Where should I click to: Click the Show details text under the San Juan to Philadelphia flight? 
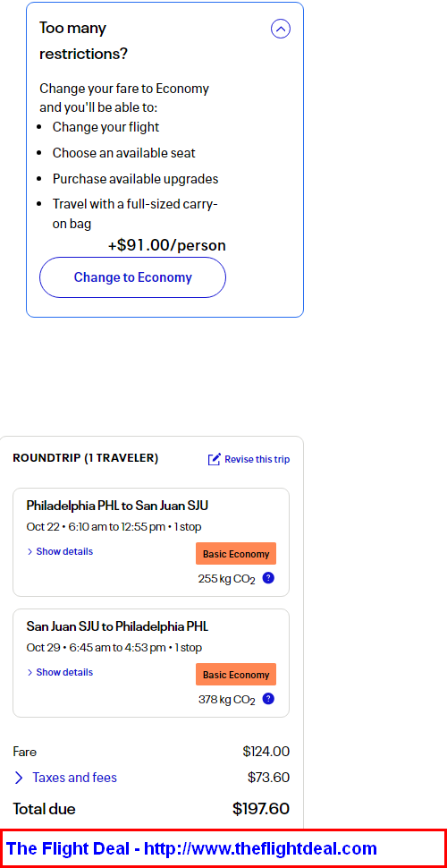[64, 672]
